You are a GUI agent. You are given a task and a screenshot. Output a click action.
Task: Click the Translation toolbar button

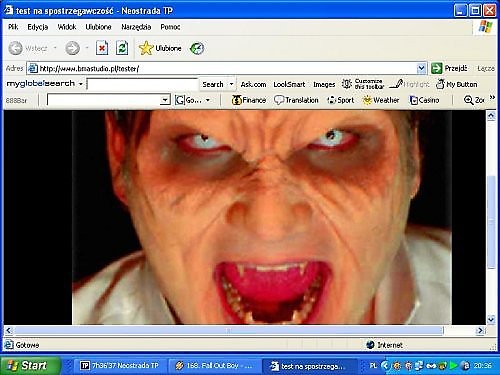[296, 100]
